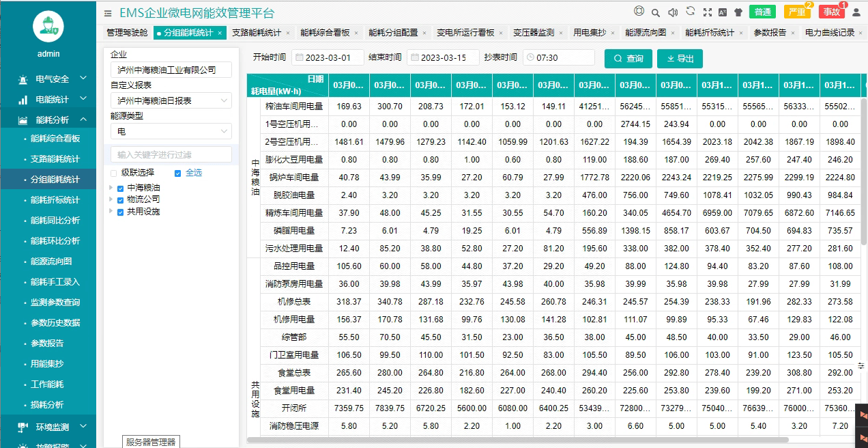Click the 导出 export button

point(680,59)
